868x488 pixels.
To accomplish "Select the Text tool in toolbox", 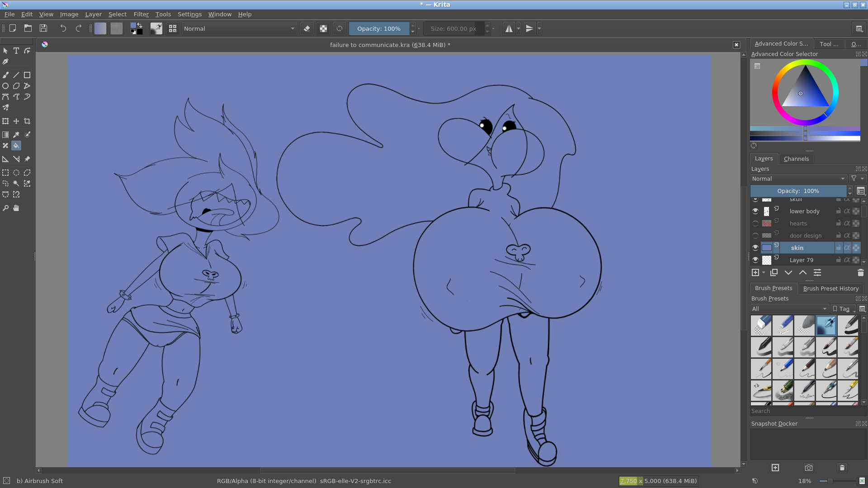I will pyautogui.click(x=16, y=51).
